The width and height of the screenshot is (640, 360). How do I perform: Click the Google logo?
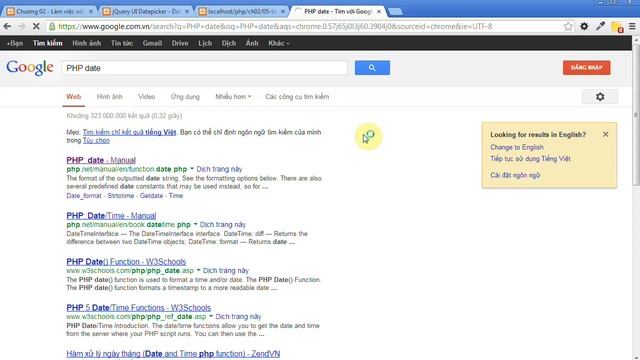(30, 68)
